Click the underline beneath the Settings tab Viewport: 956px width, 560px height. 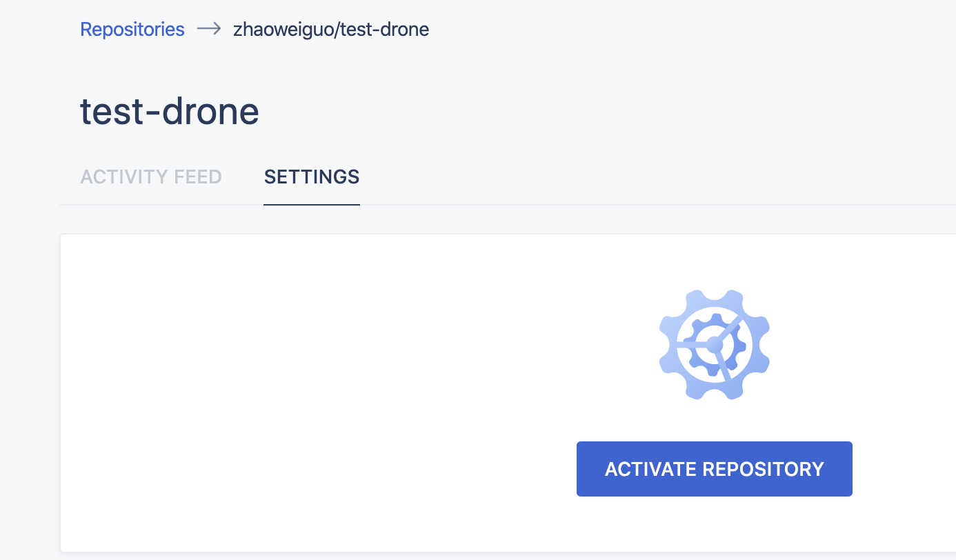[312, 204]
